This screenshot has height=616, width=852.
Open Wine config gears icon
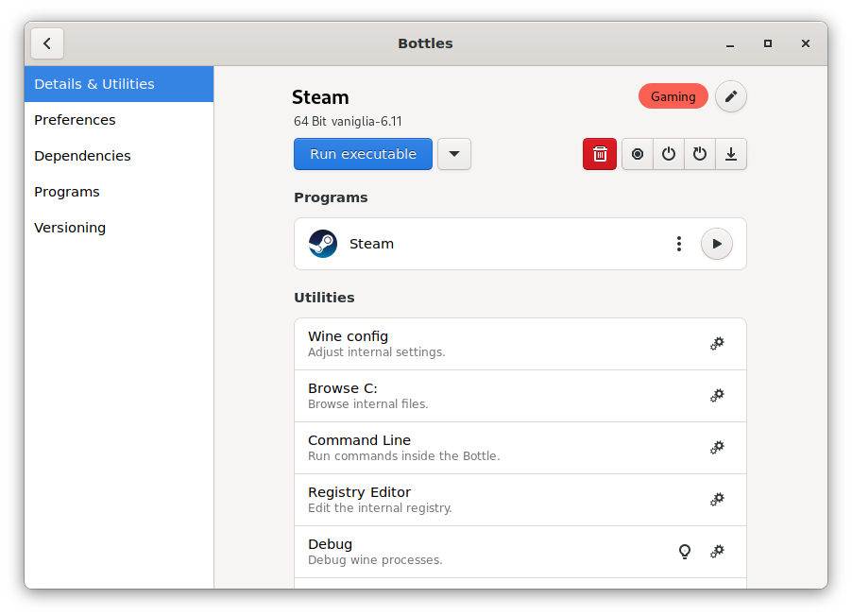717,344
